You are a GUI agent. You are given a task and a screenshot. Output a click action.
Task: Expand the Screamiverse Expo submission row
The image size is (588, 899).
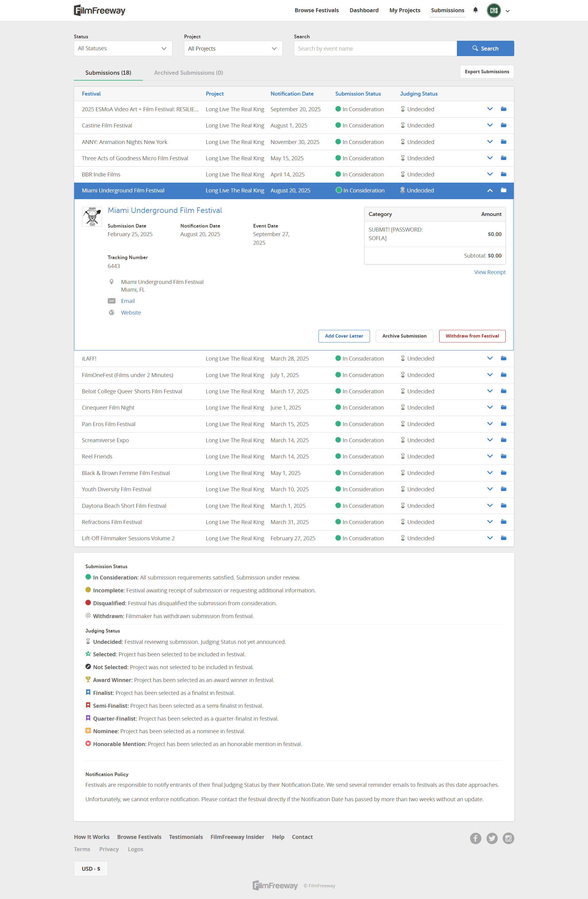click(x=490, y=440)
